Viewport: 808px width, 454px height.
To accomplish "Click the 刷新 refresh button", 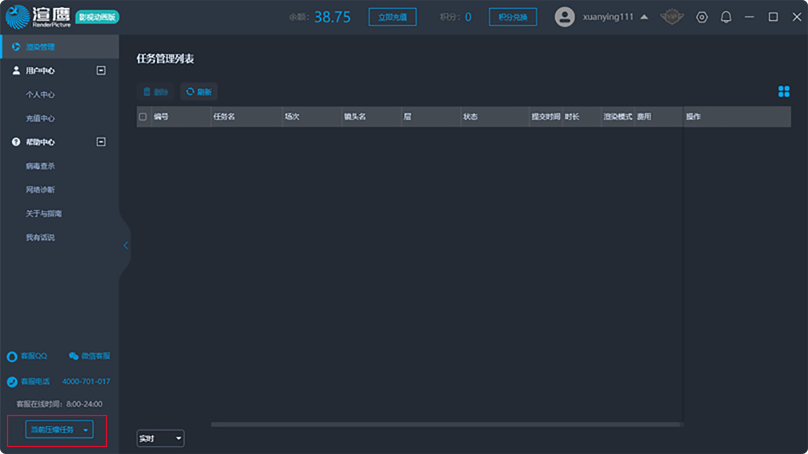I will pyautogui.click(x=199, y=92).
